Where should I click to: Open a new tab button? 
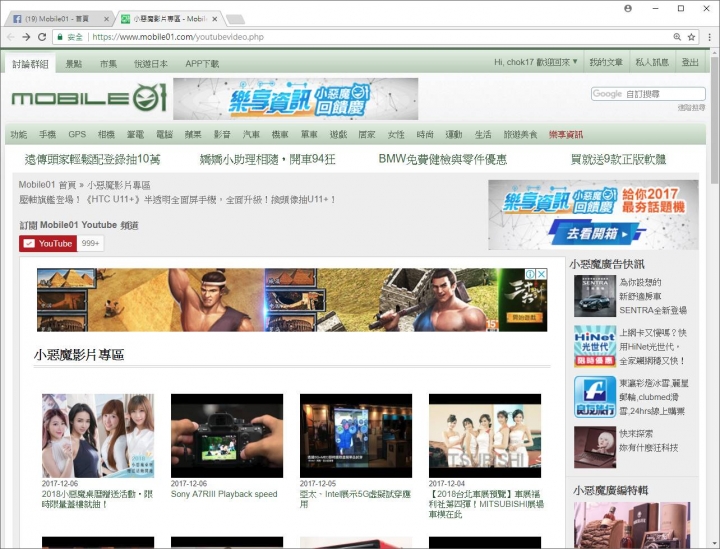(236, 19)
